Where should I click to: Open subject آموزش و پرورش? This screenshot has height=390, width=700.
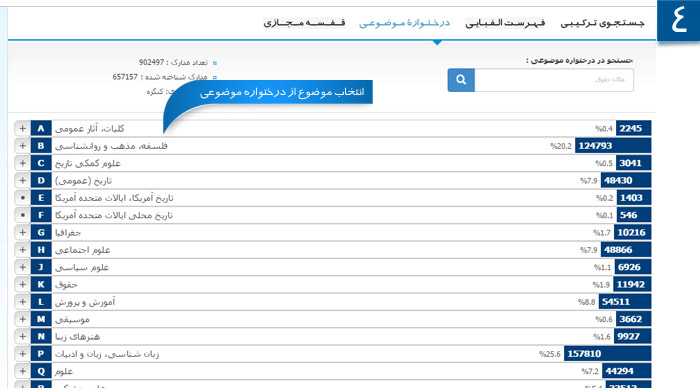tap(85, 302)
